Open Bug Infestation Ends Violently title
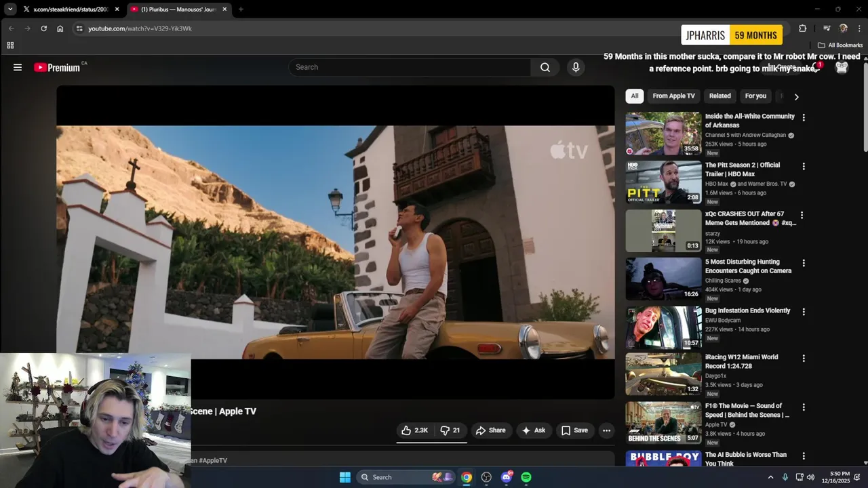The height and width of the screenshot is (488, 868). [x=747, y=310]
